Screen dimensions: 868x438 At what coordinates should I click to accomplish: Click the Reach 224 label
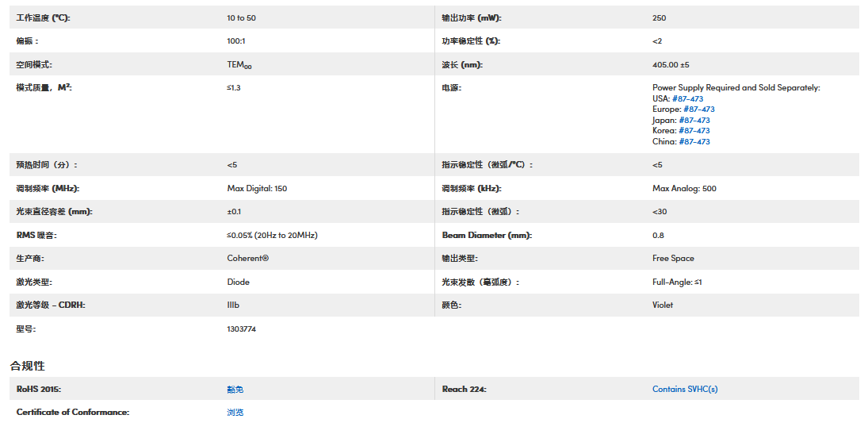click(x=464, y=390)
